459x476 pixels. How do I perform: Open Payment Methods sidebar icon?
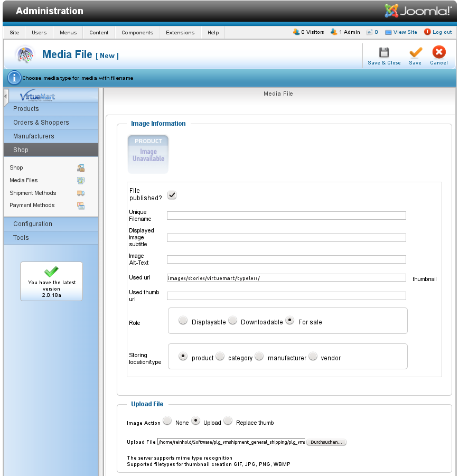[81, 206]
